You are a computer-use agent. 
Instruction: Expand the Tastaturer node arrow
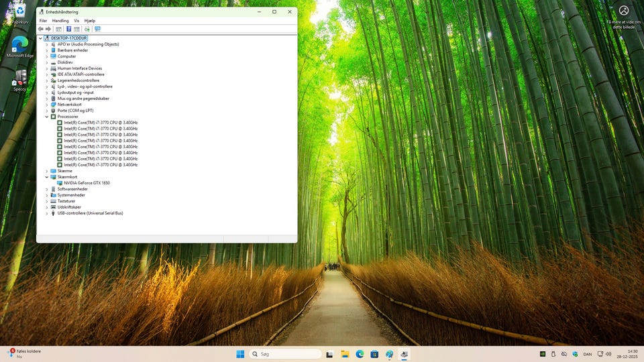pyautogui.click(x=47, y=201)
